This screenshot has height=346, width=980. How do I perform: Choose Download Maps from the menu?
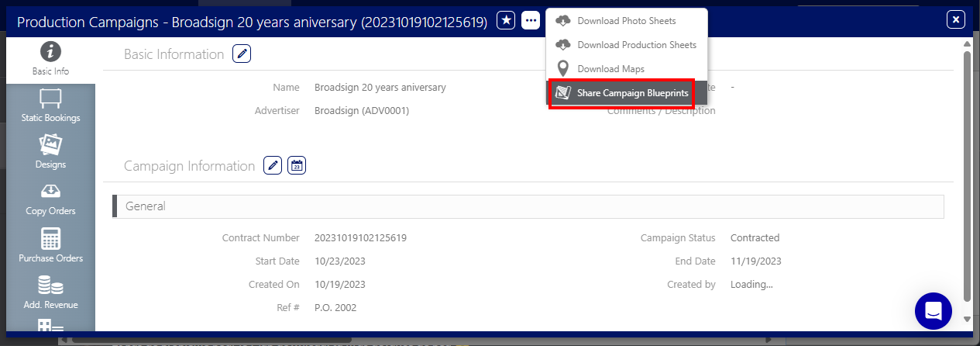click(626, 69)
